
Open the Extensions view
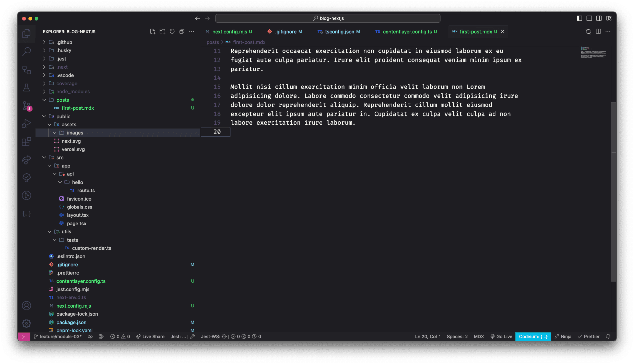(27, 141)
